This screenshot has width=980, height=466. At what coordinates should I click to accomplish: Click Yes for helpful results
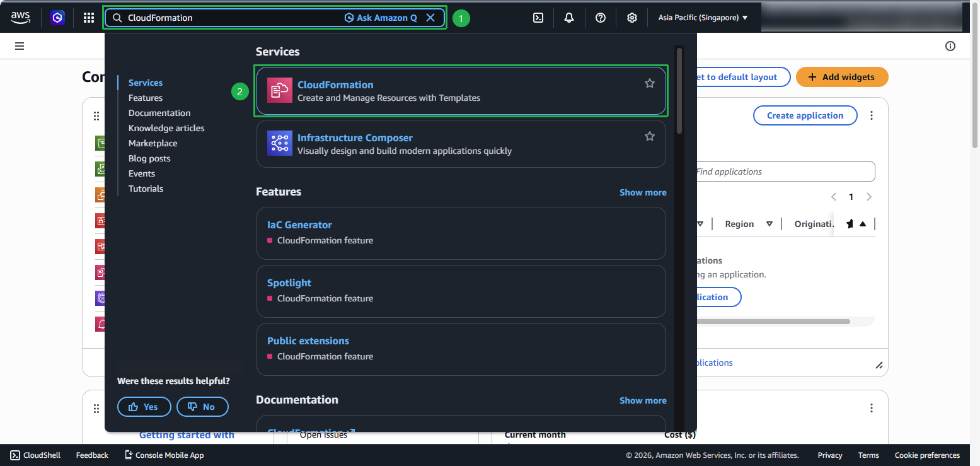pos(144,407)
